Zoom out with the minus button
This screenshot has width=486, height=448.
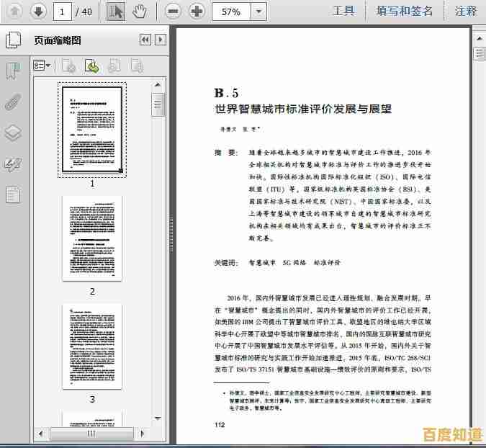[173, 12]
